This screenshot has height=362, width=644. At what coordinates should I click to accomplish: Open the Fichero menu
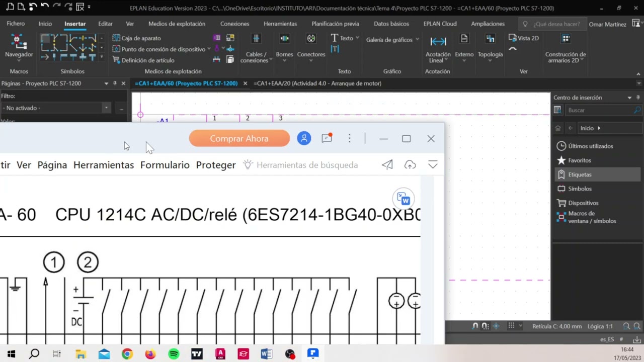pyautogui.click(x=16, y=24)
